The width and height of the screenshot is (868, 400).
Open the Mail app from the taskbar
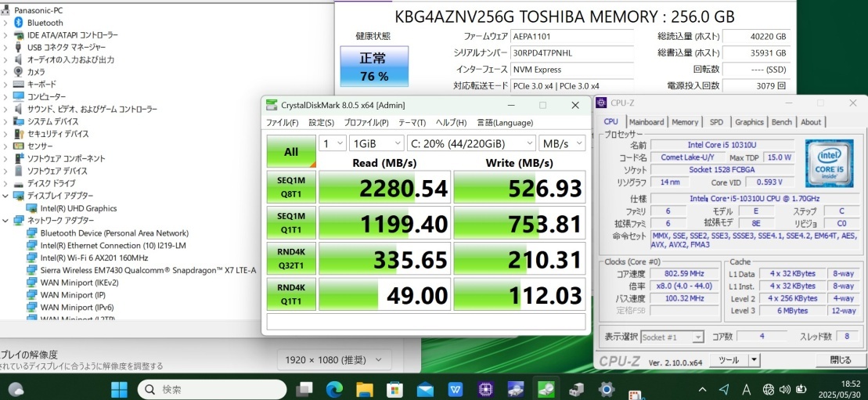425,389
